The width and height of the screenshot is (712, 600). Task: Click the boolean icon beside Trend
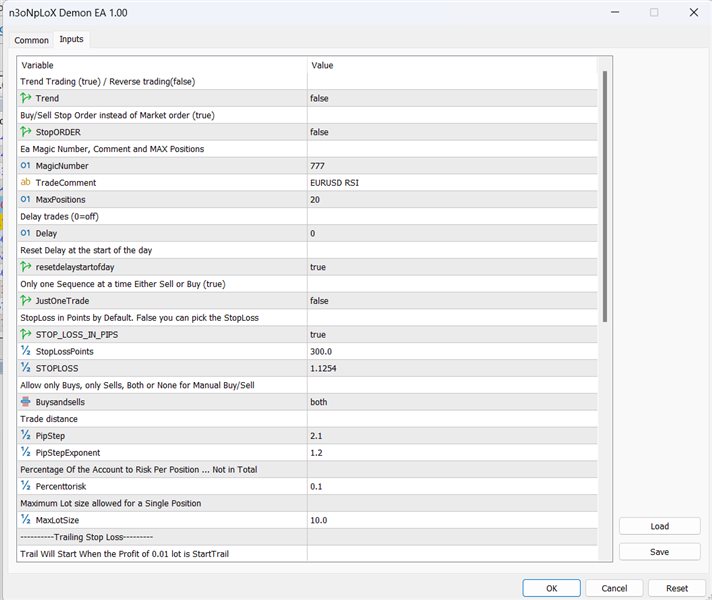point(25,98)
